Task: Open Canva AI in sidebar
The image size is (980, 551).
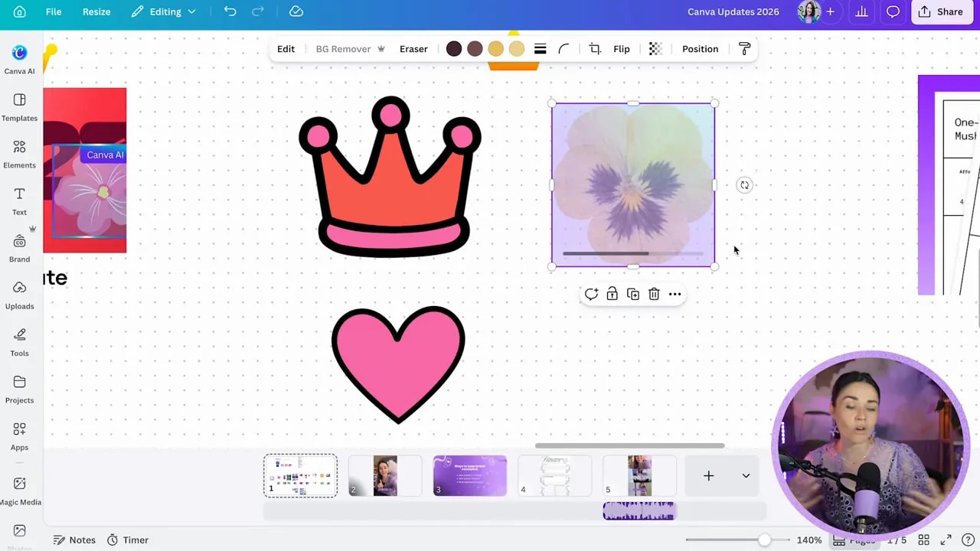Action: coord(19,59)
